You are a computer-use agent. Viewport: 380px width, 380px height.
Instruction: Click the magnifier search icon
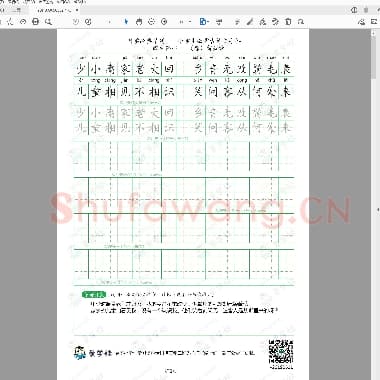pos(48,22)
